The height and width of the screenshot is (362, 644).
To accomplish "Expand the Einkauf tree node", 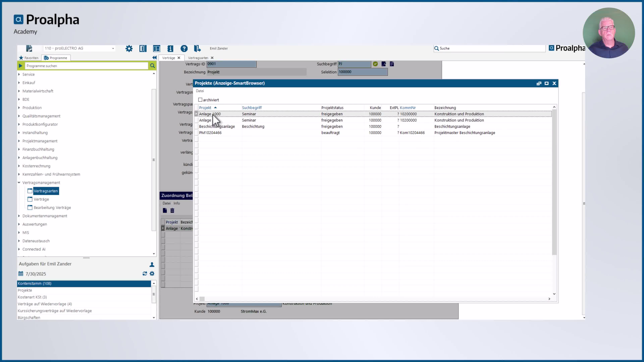I will point(19,82).
